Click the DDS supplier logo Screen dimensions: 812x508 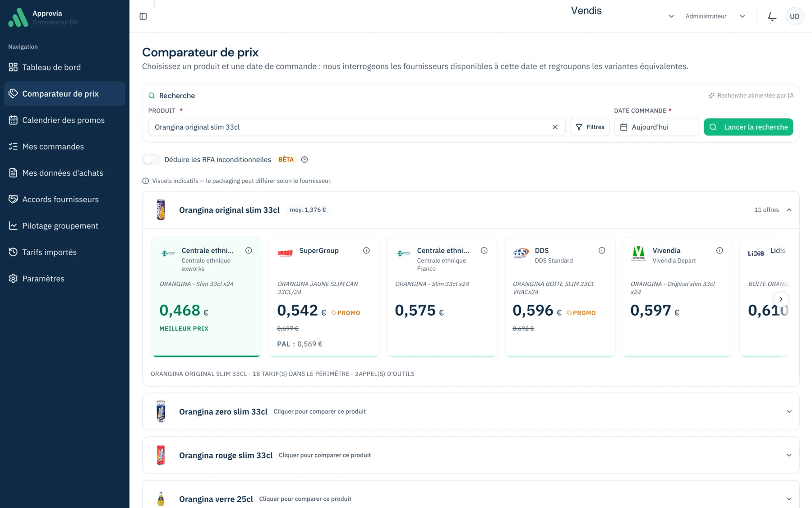[521, 253]
